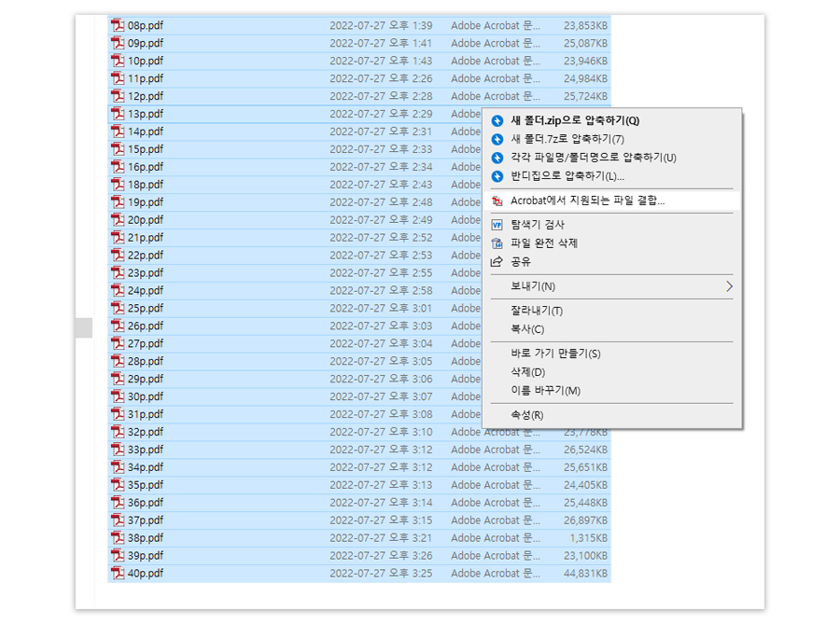Click the PDF icon of 27p.pdf

click(x=118, y=343)
